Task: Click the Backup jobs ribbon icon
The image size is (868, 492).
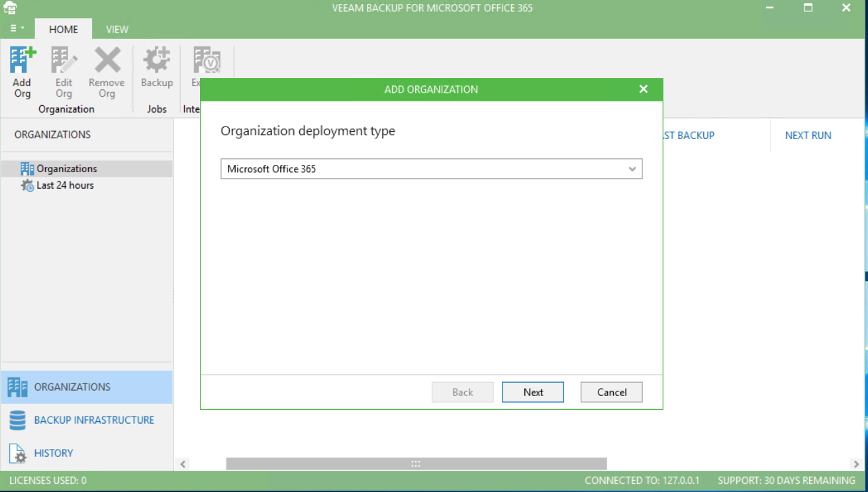Action: 157,68
